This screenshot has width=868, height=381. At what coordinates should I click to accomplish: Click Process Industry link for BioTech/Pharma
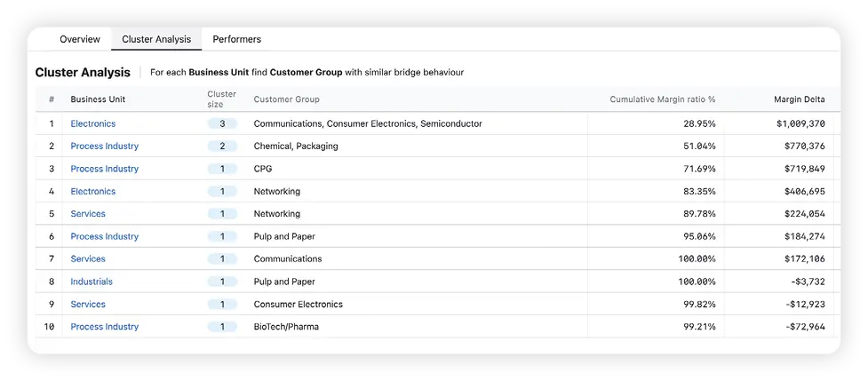[104, 327]
